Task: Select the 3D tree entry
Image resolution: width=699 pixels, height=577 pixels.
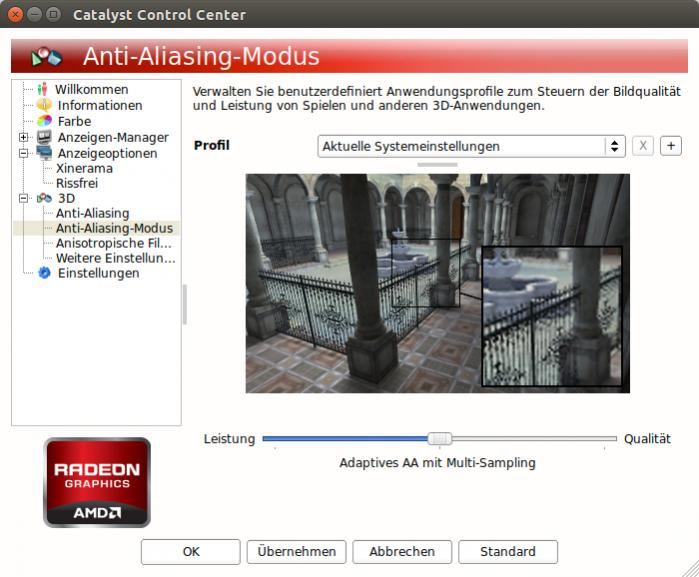Action: [x=66, y=198]
